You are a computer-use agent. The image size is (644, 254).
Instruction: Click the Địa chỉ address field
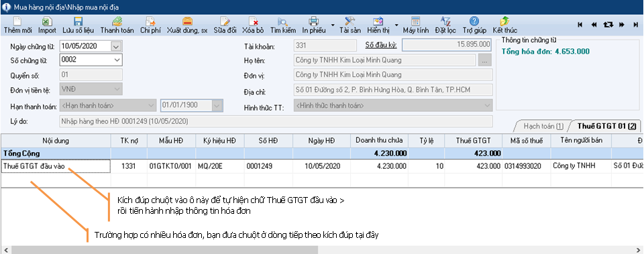(x=393, y=89)
